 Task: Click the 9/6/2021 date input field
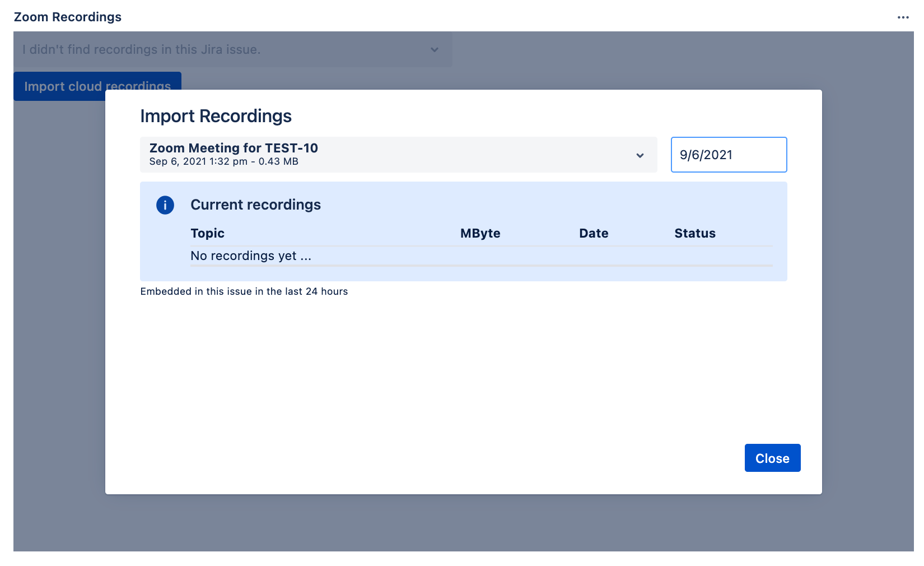(729, 155)
